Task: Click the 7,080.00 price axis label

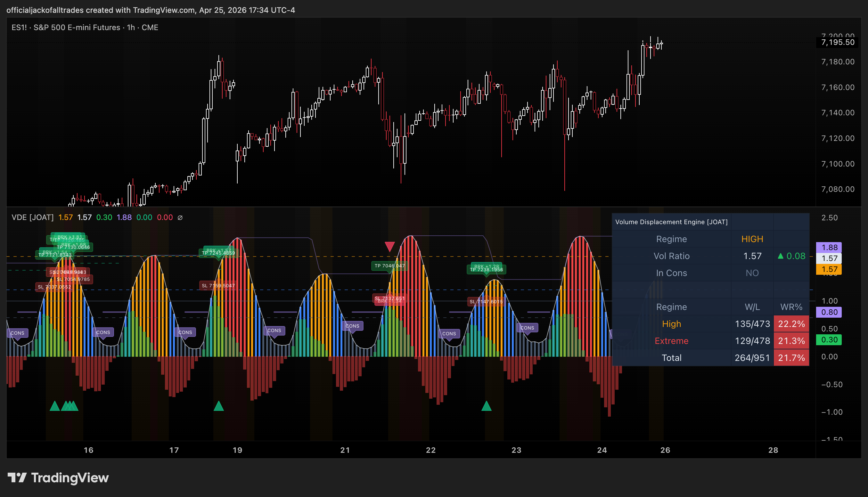Action: [838, 189]
